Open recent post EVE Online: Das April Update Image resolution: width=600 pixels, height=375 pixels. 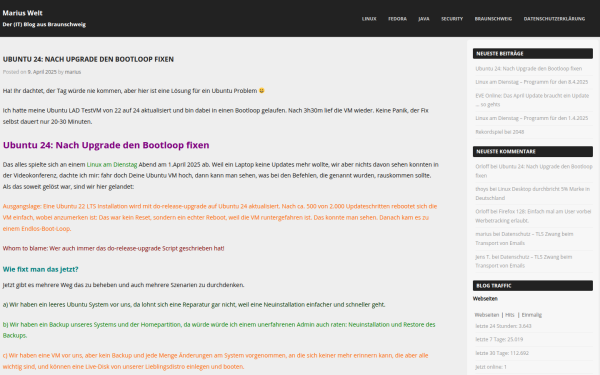pyautogui.click(x=532, y=100)
